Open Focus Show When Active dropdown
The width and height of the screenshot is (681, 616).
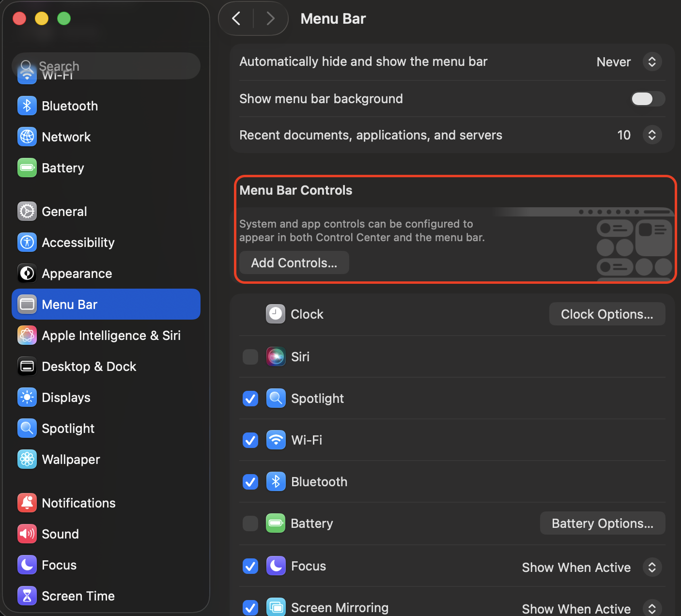coord(652,567)
